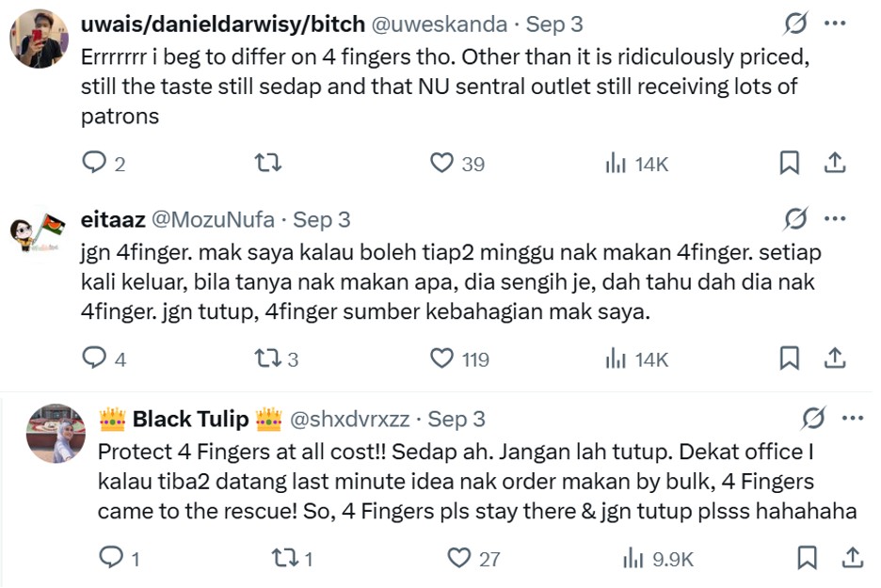Open more options on eitaaz's tweet

tap(834, 219)
